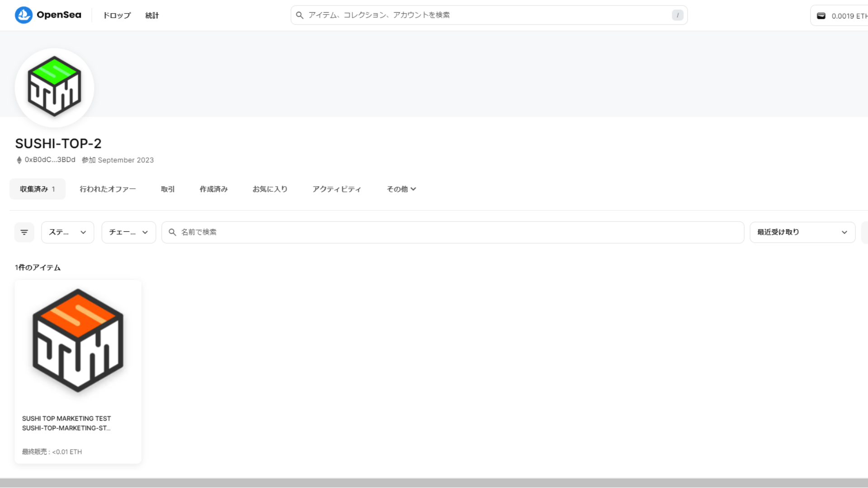Click the SUSHI-TOP-2 profile avatar

(54, 87)
